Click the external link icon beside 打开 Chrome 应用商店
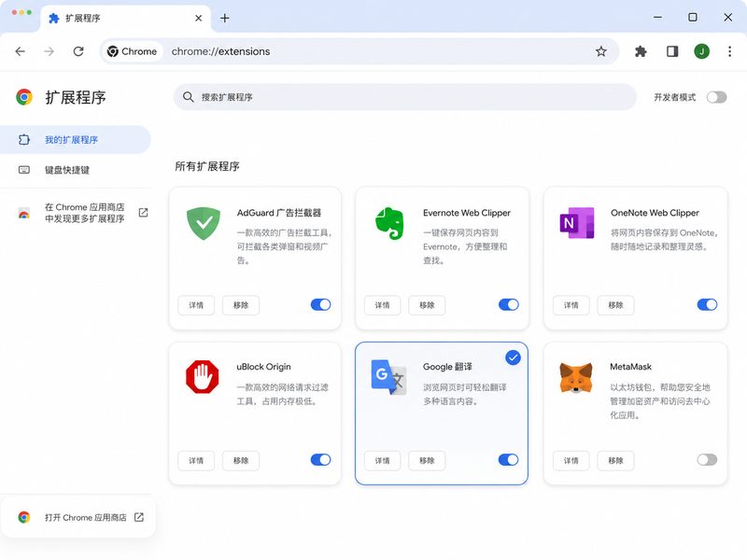The height and width of the screenshot is (560, 747). tap(139, 517)
